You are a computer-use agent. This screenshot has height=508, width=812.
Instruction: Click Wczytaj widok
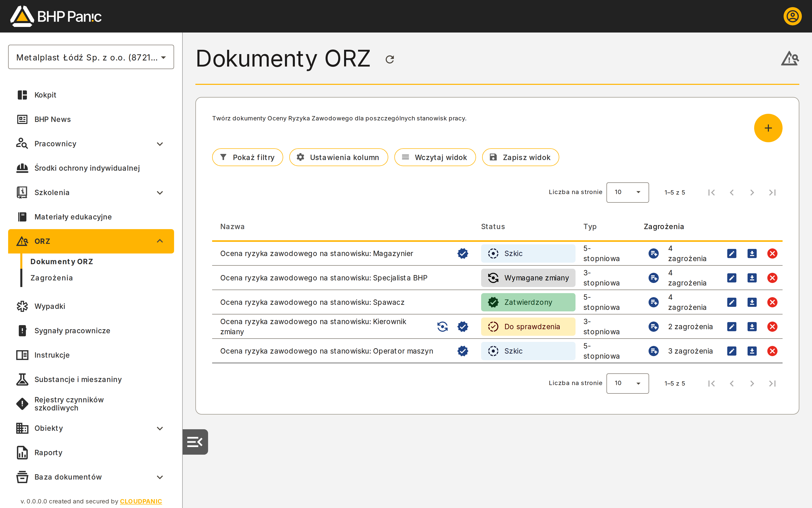click(435, 157)
